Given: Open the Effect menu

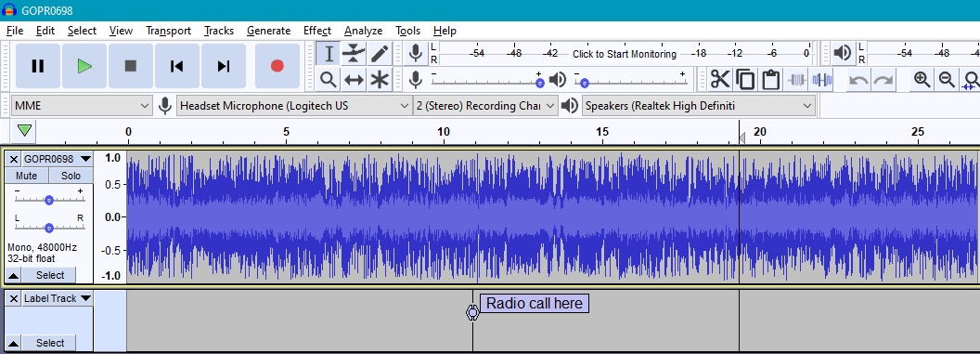Looking at the screenshot, I should point(316,31).
